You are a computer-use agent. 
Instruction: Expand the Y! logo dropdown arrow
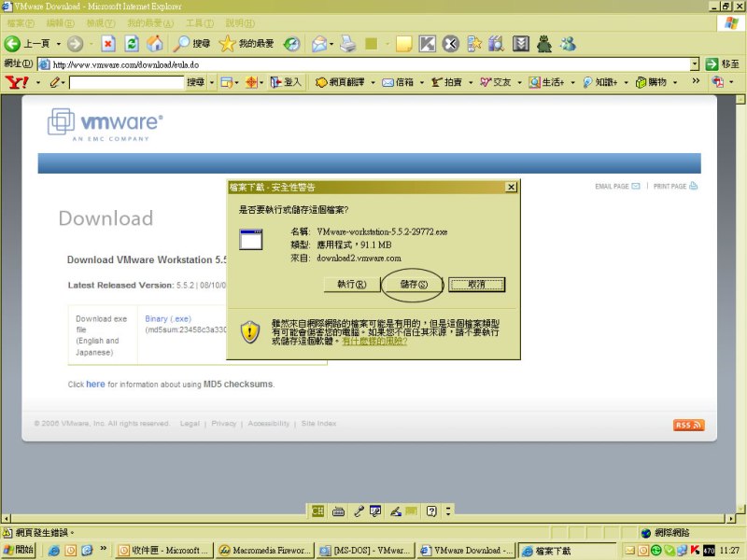click(37, 82)
